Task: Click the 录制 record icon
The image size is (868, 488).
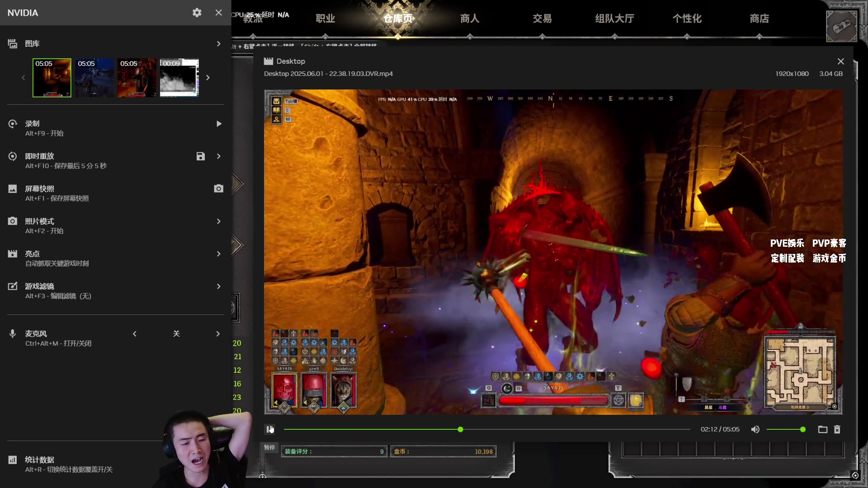Action: [x=13, y=124]
